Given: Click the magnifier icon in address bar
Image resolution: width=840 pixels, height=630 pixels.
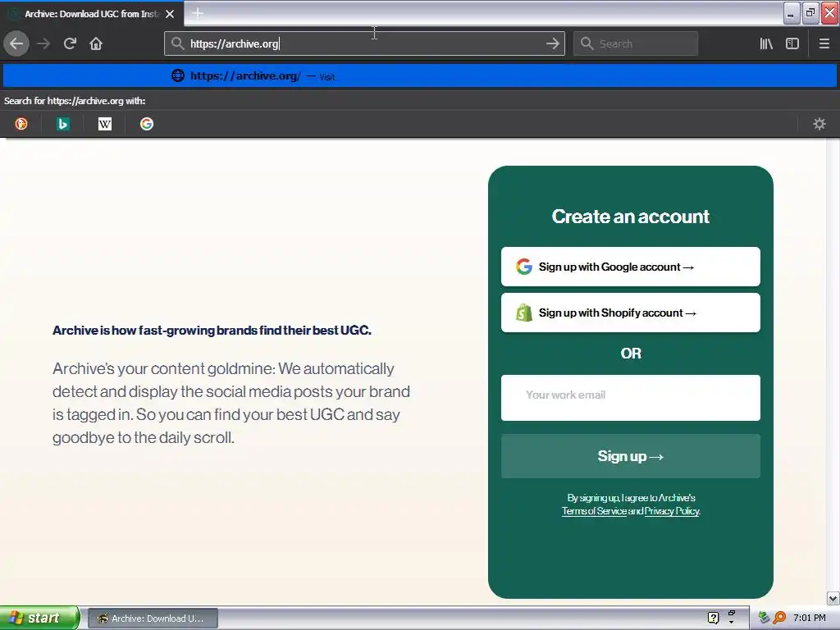Looking at the screenshot, I should (x=177, y=43).
